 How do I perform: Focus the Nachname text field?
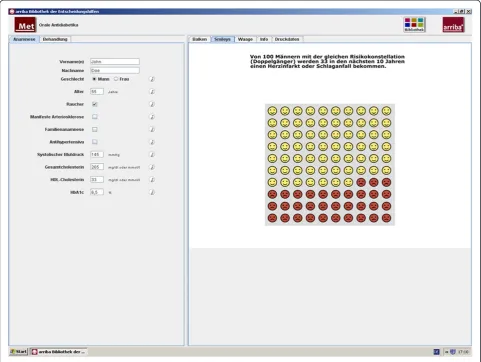(115, 71)
